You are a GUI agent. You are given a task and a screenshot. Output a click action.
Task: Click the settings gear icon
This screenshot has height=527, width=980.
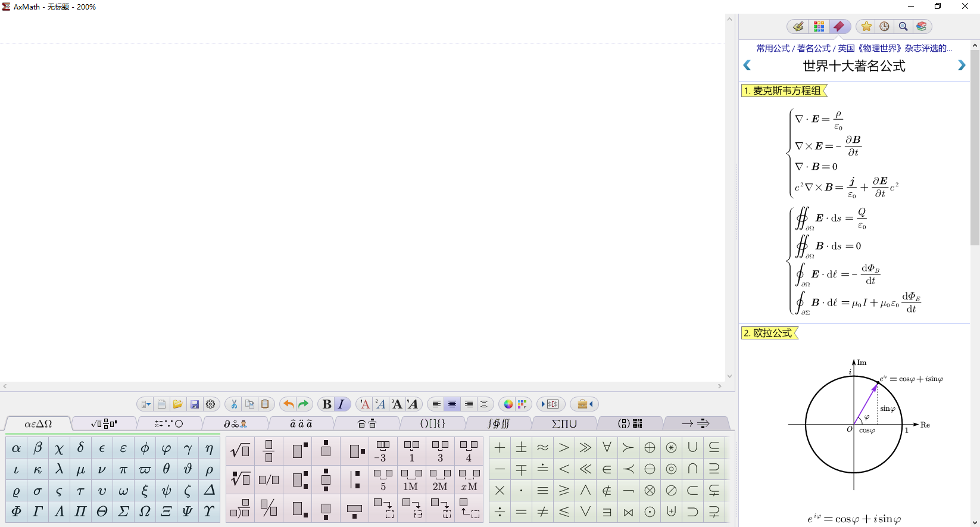click(x=211, y=404)
